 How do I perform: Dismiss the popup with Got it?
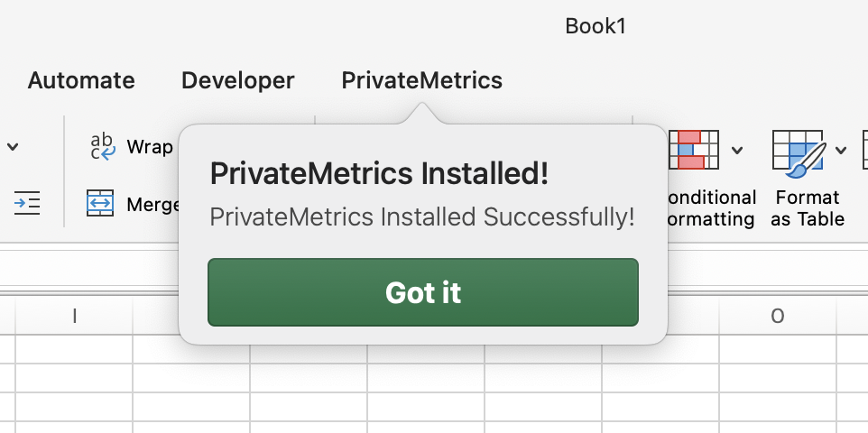pyautogui.click(x=423, y=292)
